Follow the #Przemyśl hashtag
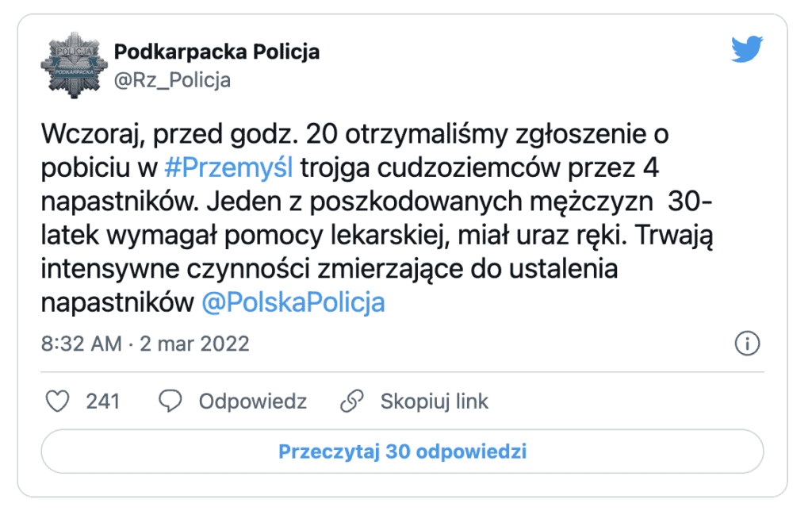Screen dimensions: 812x511 (228, 168)
